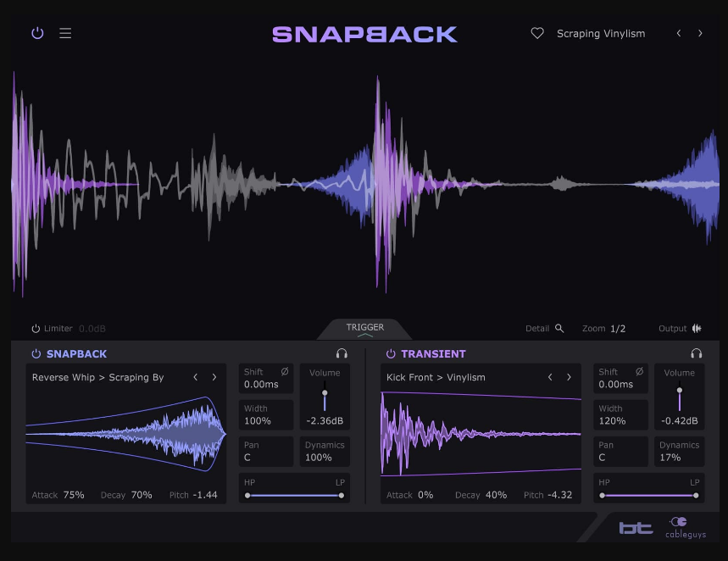The width and height of the screenshot is (728, 561).
Task: Open the hamburger menu
Action: (65, 34)
